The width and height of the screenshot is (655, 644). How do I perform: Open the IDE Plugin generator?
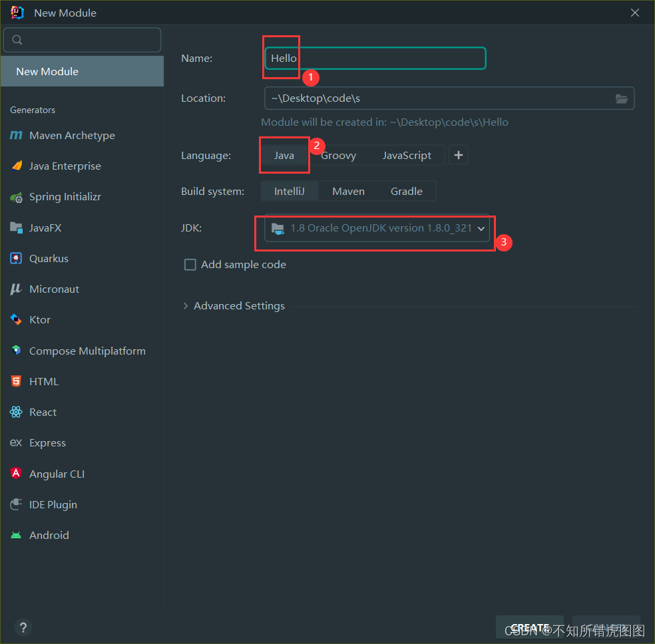coord(83,504)
